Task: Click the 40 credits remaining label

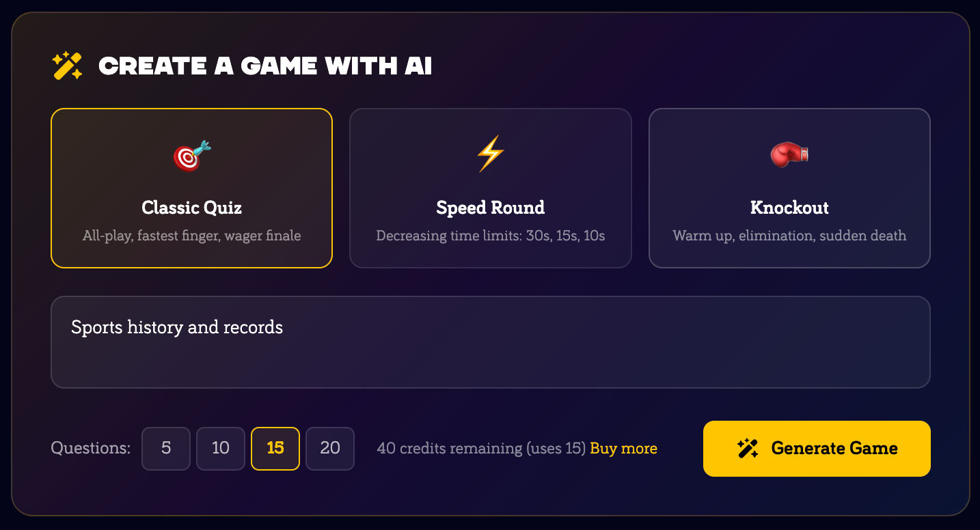Action: click(478, 448)
